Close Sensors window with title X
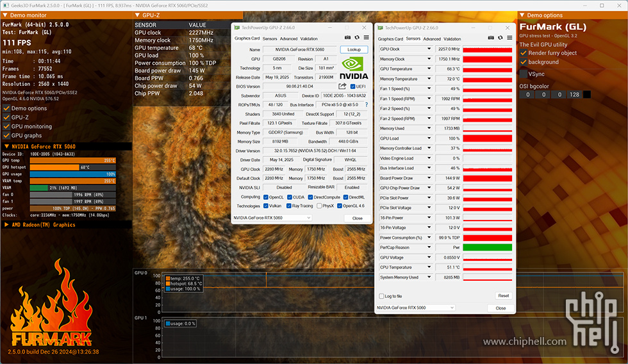This screenshot has height=364, width=628. 508,28
